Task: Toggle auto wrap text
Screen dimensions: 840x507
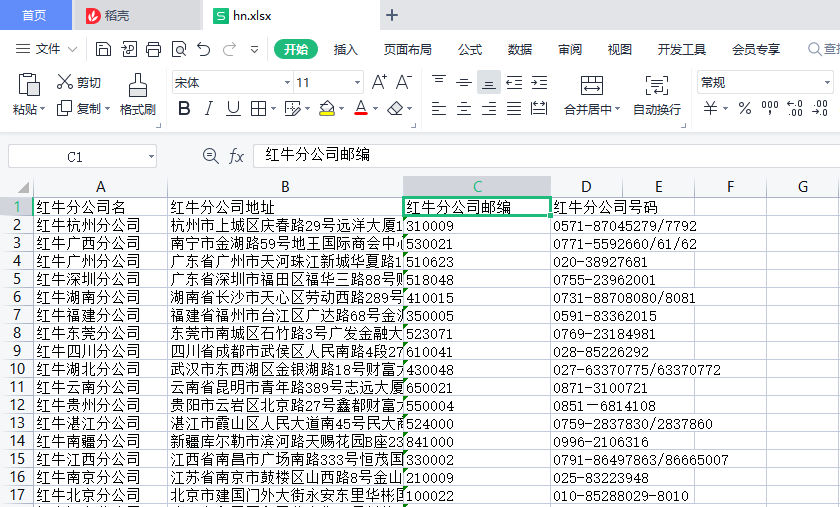Action: click(657, 94)
